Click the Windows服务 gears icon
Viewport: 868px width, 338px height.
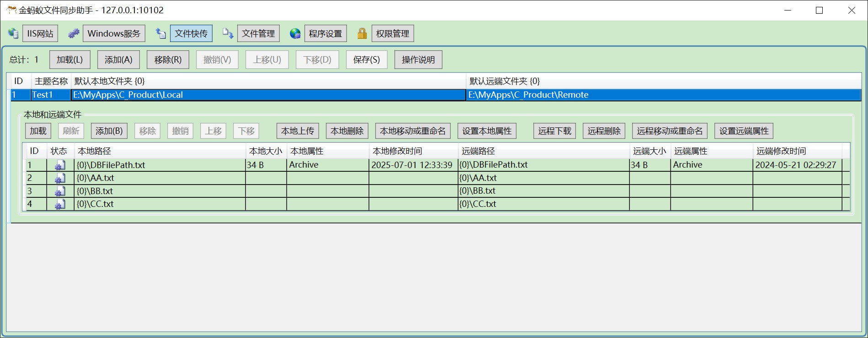tap(74, 33)
